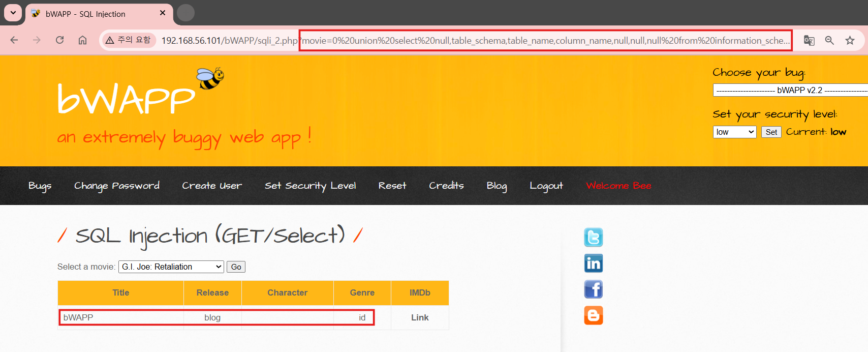Expand the Choose your bug dropdown

pos(790,90)
